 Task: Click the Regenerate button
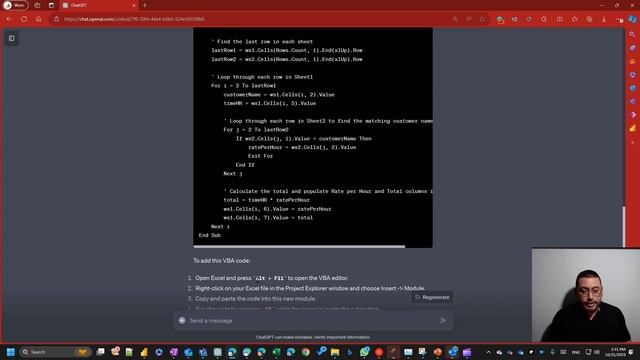coord(432,297)
